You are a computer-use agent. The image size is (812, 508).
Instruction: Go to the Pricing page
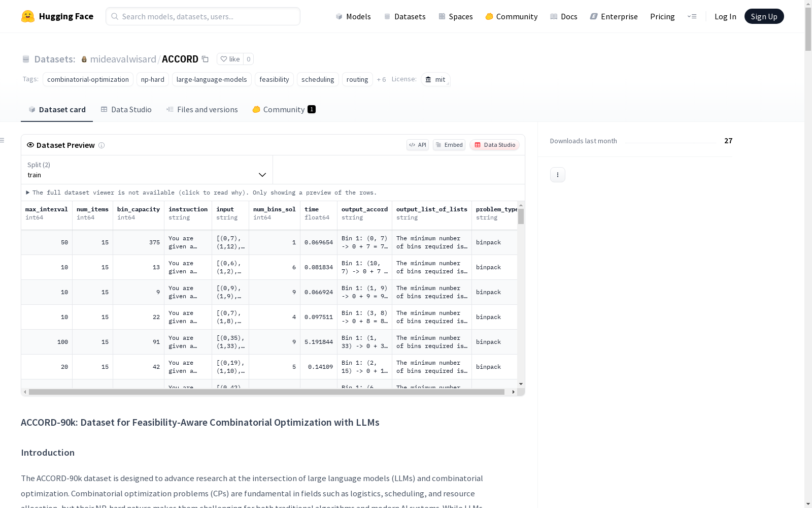pos(662,16)
